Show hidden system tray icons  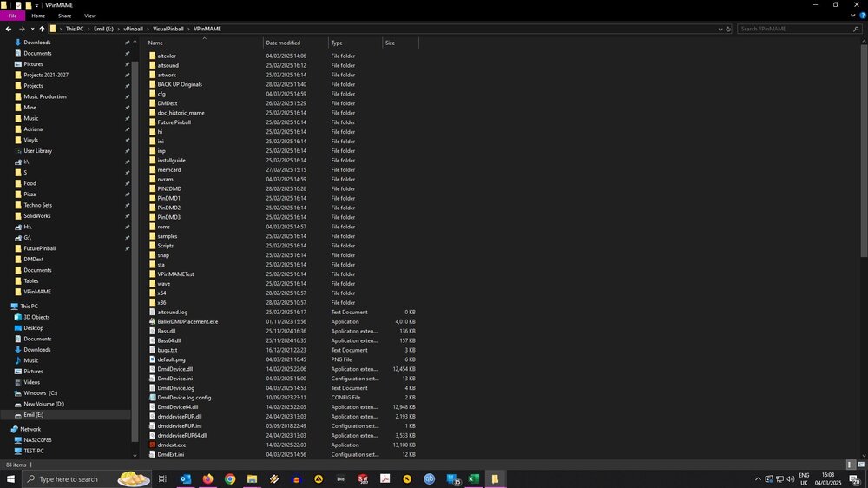point(758,479)
